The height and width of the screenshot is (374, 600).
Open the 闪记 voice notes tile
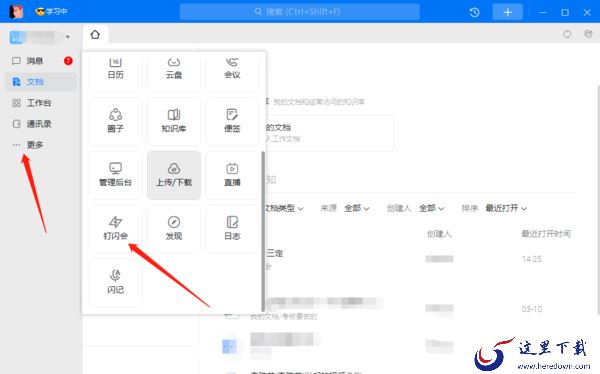[115, 283]
